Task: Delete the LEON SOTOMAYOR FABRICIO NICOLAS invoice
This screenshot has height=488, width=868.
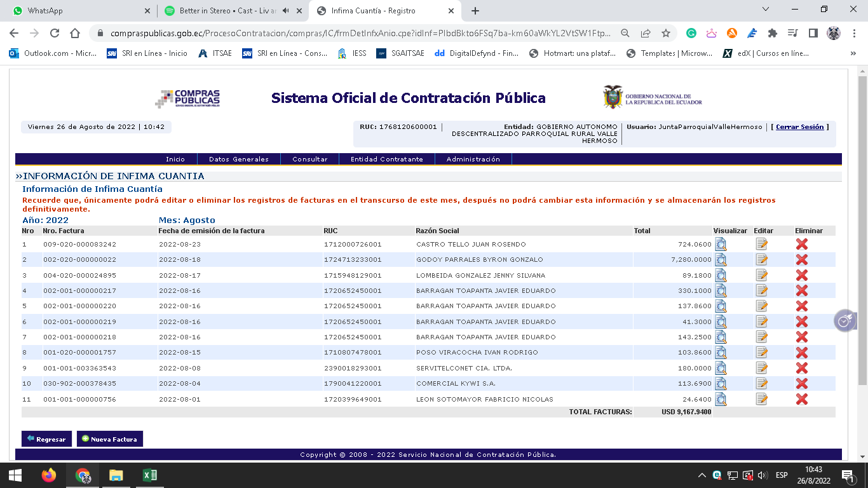Action: click(x=802, y=399)
